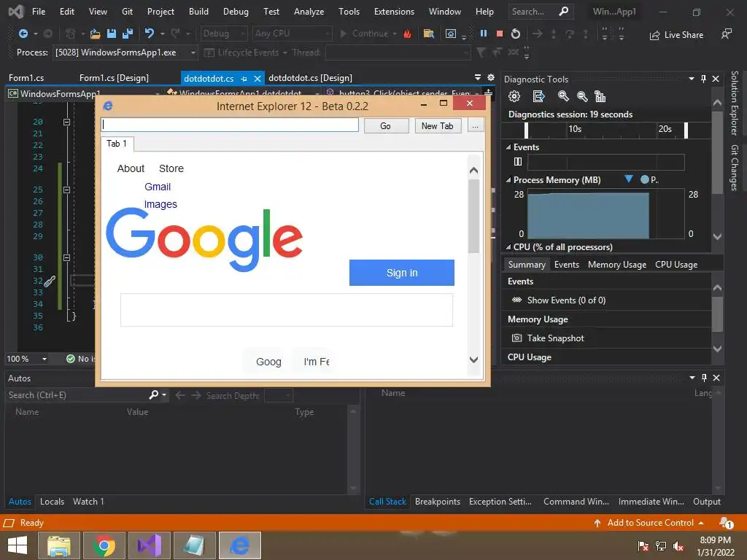
Task: Open Diagnostic Tools settings gear
Action: pyautogui.click(x=514, y=97)
